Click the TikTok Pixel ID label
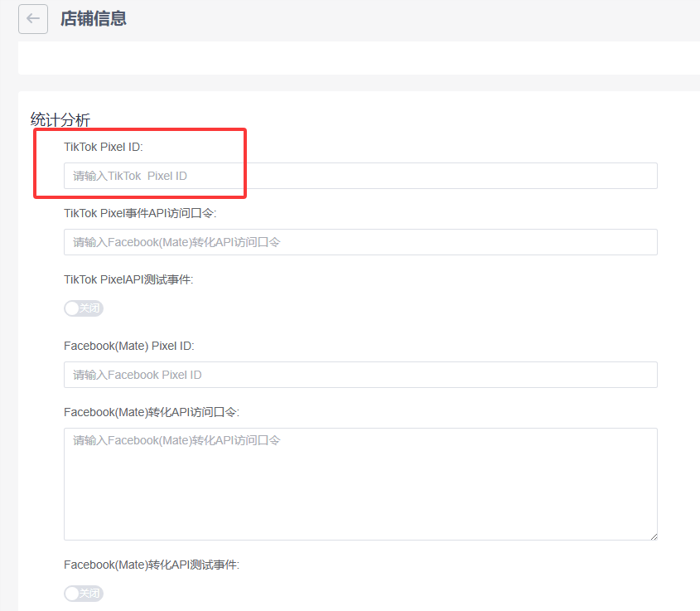The image size is (700, 611). point(104,147)
